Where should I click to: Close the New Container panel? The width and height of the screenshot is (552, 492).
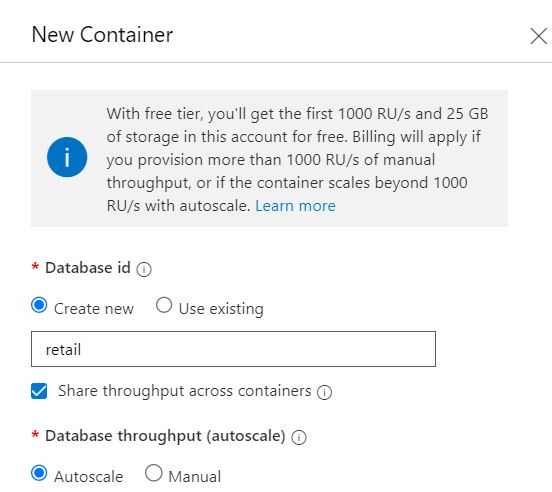click(x=538, y=36)
